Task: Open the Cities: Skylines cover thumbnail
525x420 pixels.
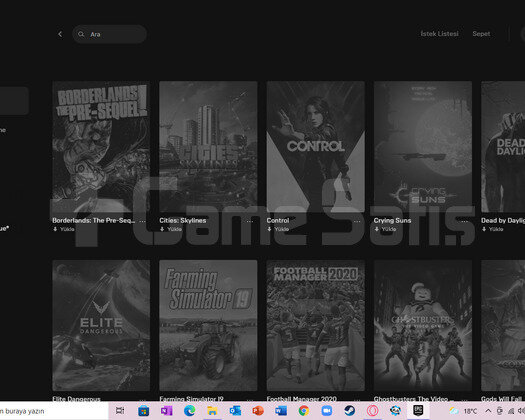Action: click(x=208, y=146)
